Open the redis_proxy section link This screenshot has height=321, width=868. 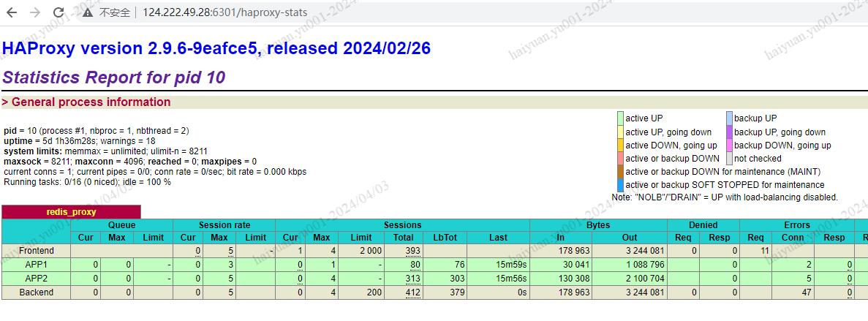coord(71,212)
